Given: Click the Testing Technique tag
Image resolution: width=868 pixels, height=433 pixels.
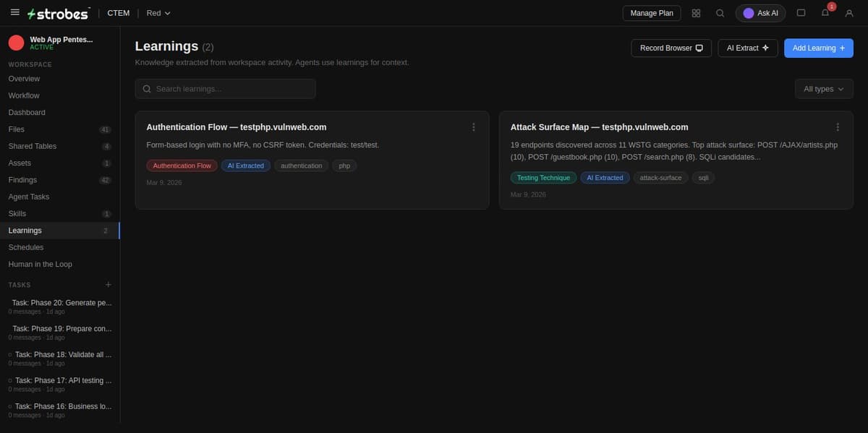Looking at the screenshot, I should pyautogui.click(x=543, y=177).
